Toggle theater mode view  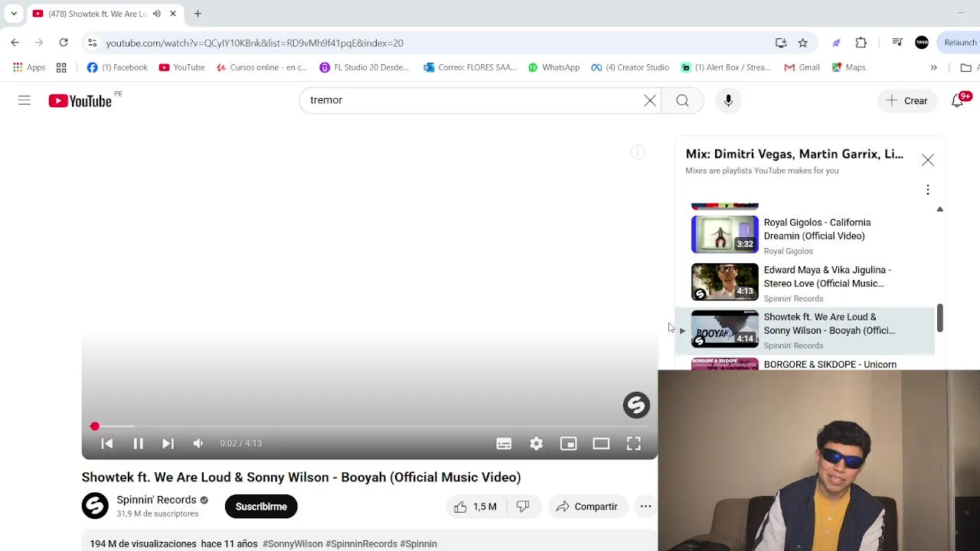601,444
